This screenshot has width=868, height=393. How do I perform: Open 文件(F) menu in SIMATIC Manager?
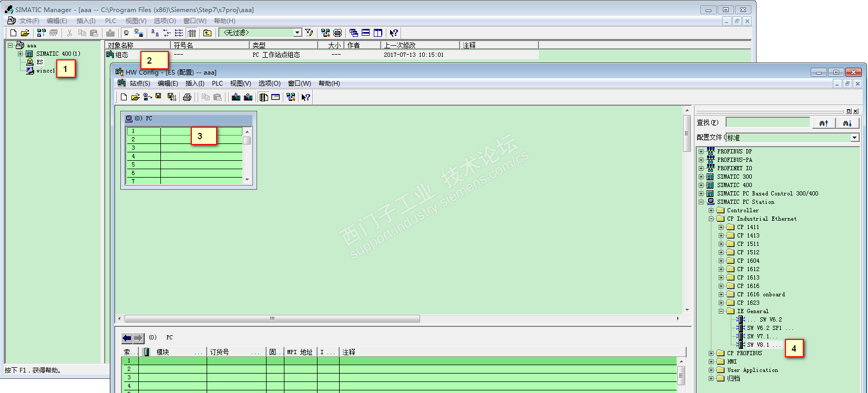coord(29,21)
